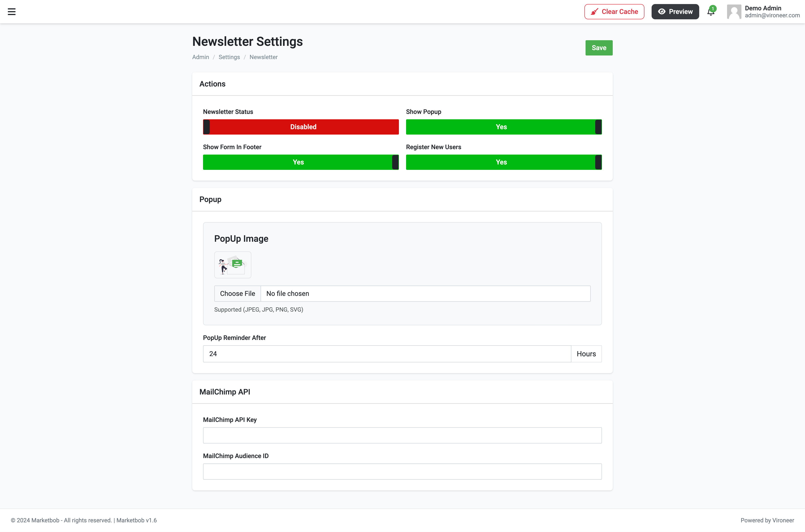The image size is (805, 532).
Task: Click the eye icon on Preview button
Action: click(x=661, y=11)
